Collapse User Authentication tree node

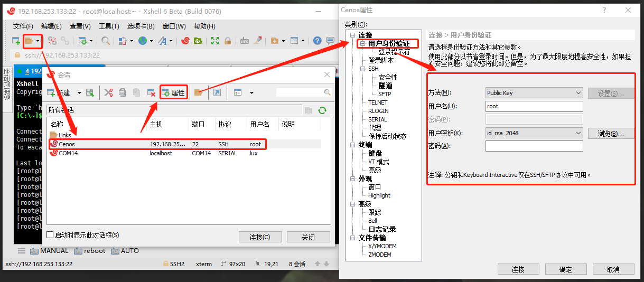(363, 44)
